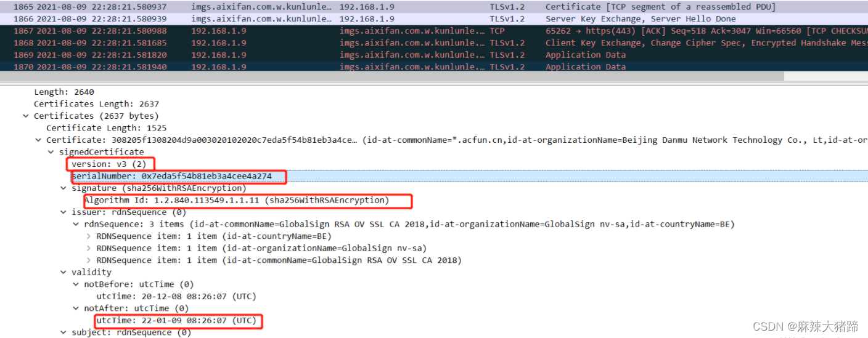Select packet 1865 Certificate row
Screen dimensions: 868x338
pyautogui.click(x=434, y=7)
